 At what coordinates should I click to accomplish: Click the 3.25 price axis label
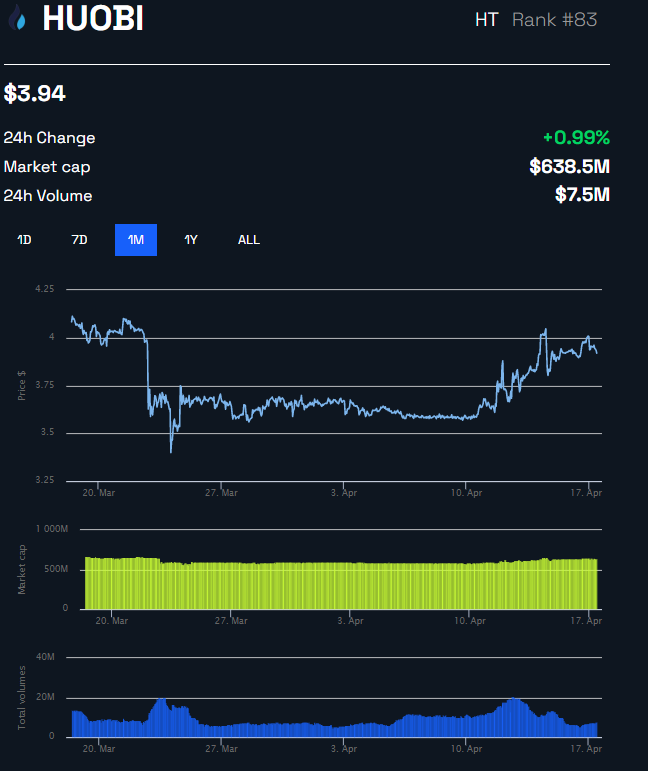tap(45, 480)
